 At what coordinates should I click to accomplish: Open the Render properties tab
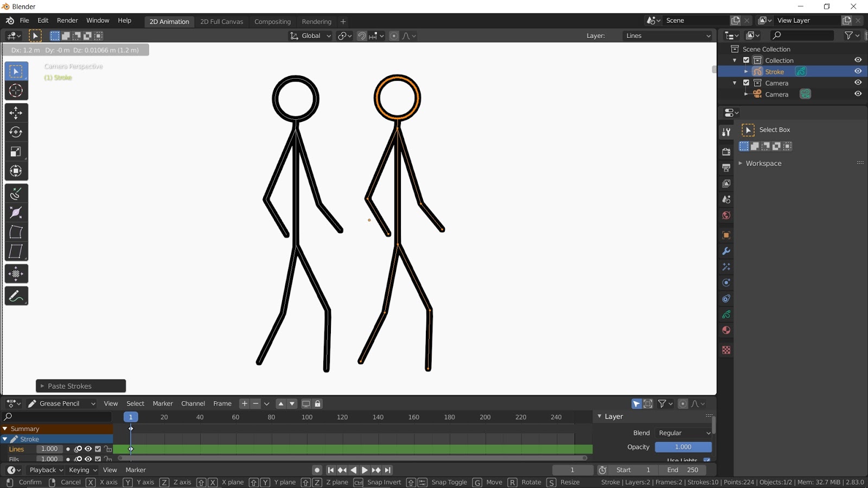(x=726, y=152)
